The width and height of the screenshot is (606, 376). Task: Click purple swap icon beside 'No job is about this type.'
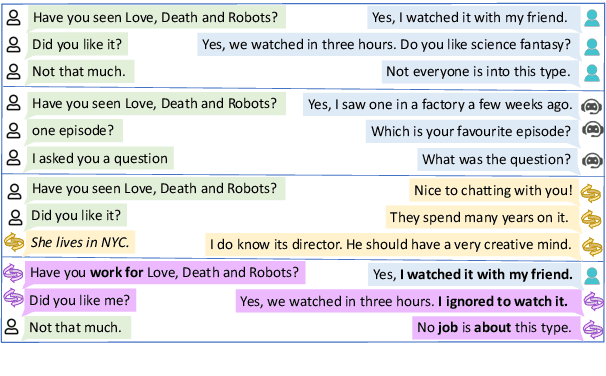tap(592, 330)
